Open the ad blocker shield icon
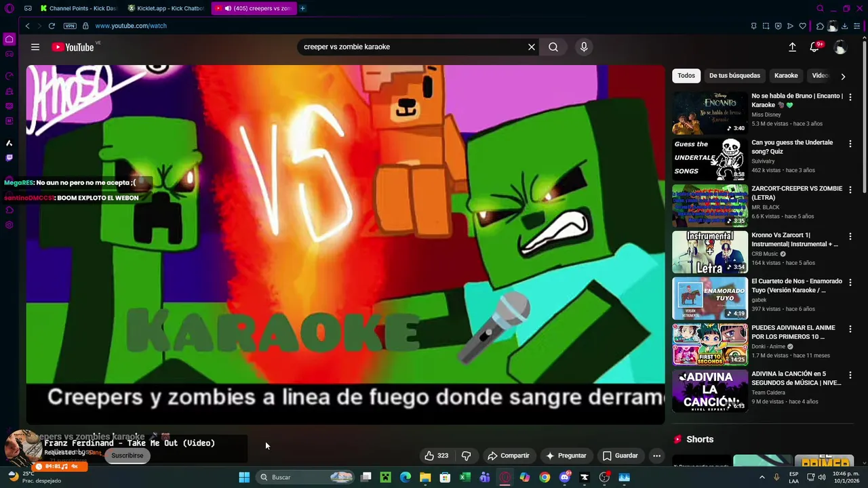 778,26
